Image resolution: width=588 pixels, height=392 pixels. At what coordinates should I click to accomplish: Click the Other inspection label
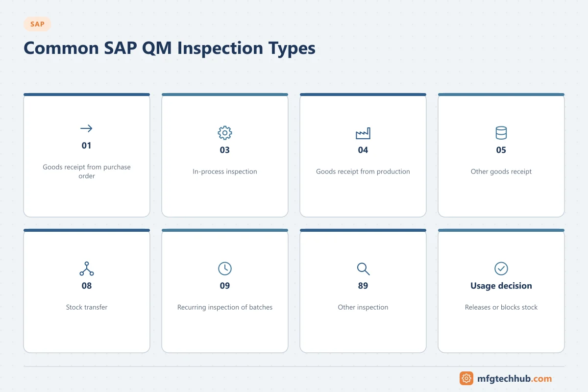click(x=363, y=307)
